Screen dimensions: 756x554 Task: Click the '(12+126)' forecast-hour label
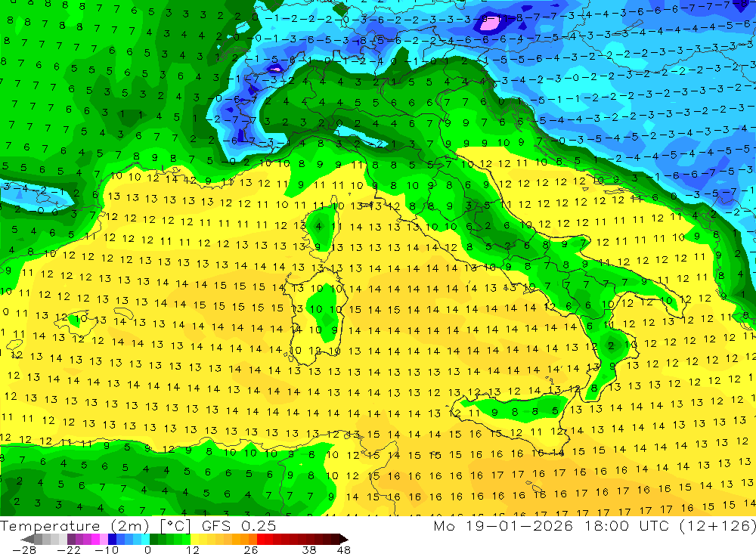(x=718, y=525)
